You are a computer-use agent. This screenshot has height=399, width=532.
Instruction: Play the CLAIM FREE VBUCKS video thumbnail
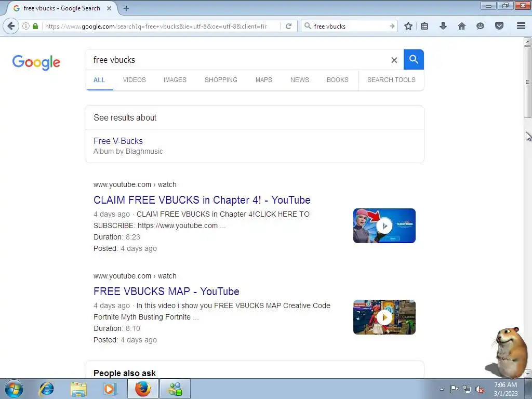coord(384,225)
